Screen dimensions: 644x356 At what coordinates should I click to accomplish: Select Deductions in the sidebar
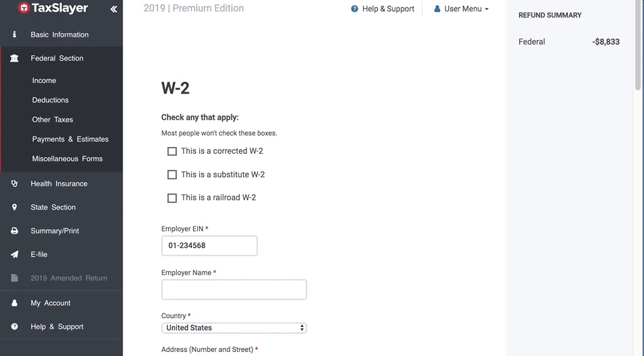click(x=51, y=100)
